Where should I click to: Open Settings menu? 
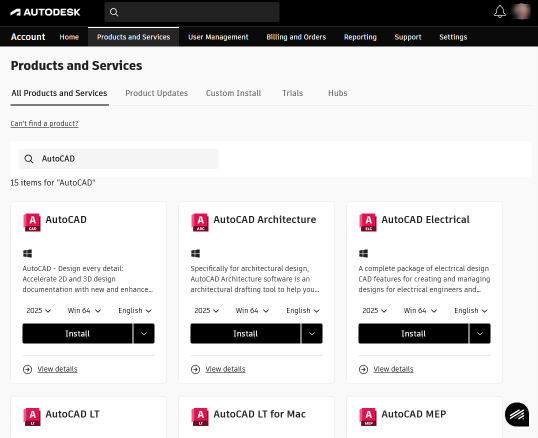click(453, 37)
